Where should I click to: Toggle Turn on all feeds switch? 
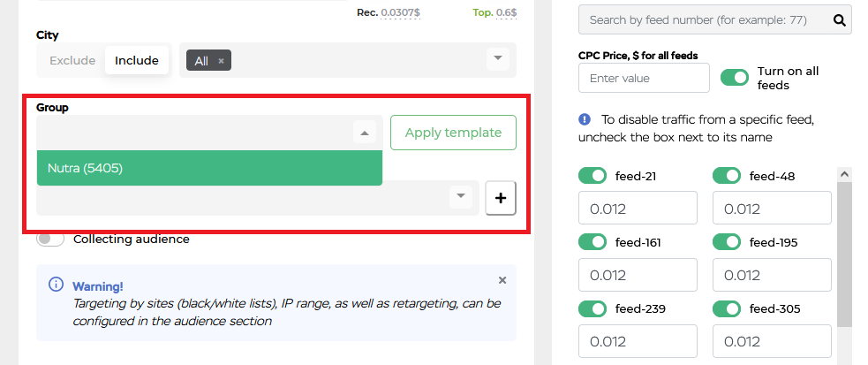pyautogui.click(x=735, y=78)
